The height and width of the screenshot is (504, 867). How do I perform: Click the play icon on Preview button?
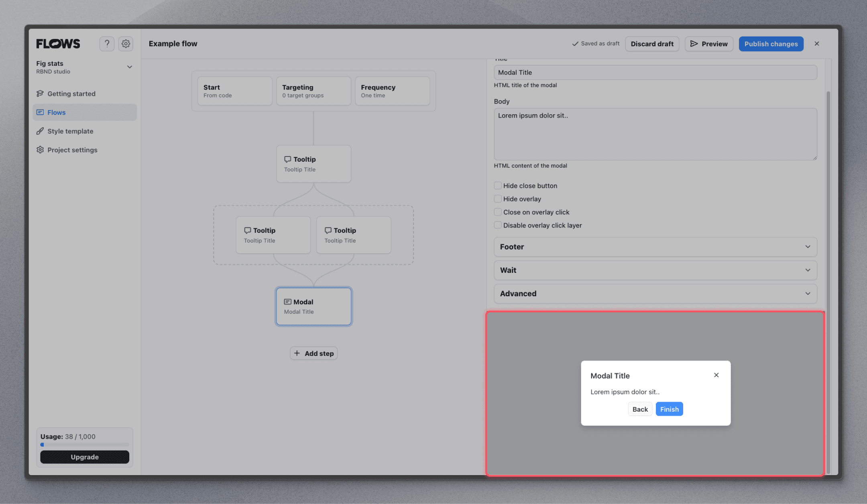pyautogui.click(x=694, y=44)
